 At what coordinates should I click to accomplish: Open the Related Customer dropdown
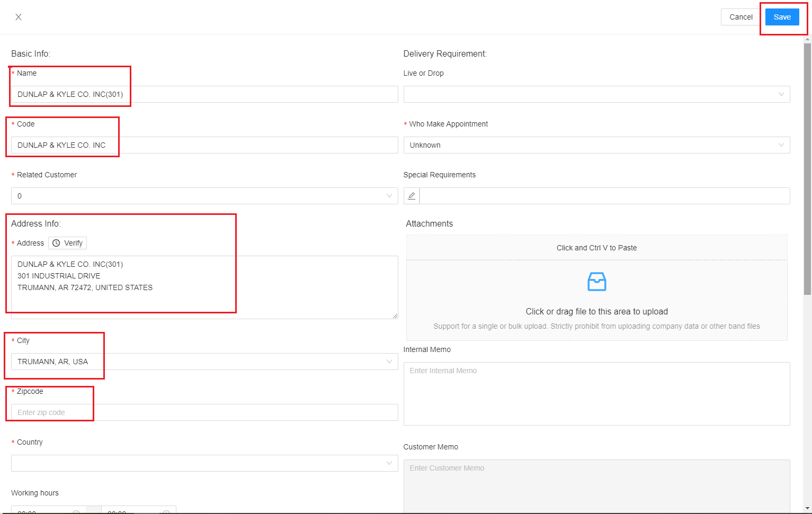[x=204, y=196]
